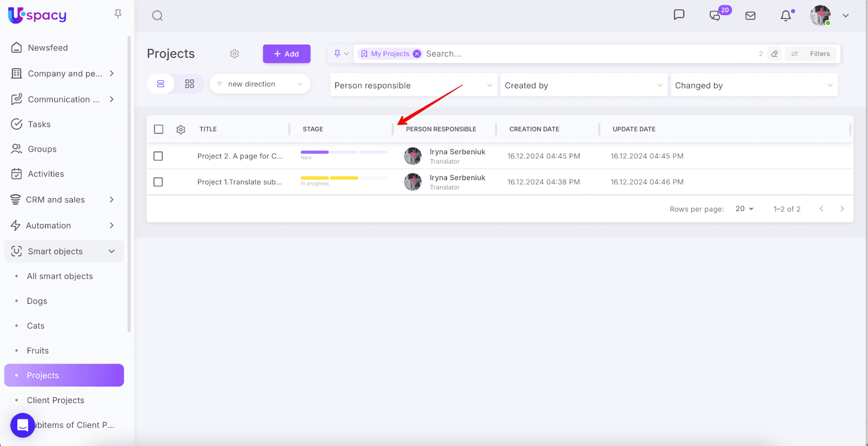Pin the sidebar with the pin icon
The width and height of the screenshot is (868, 446).
118,14
